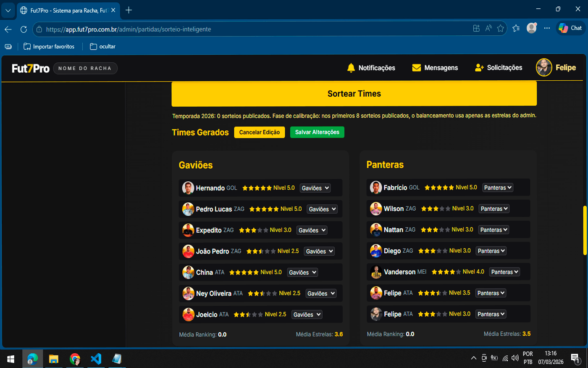
Task: Open Visual Studio Code from taskbar
Action: [96, 359]
